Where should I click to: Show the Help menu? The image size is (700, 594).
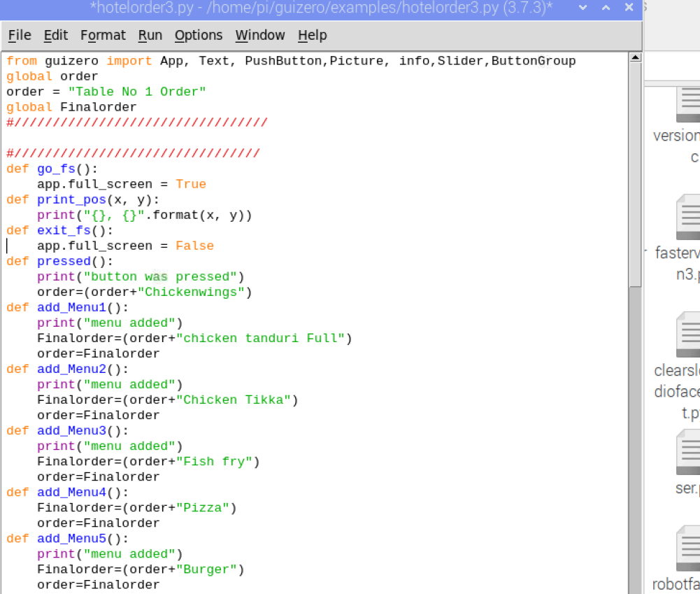tap(312, 35)
